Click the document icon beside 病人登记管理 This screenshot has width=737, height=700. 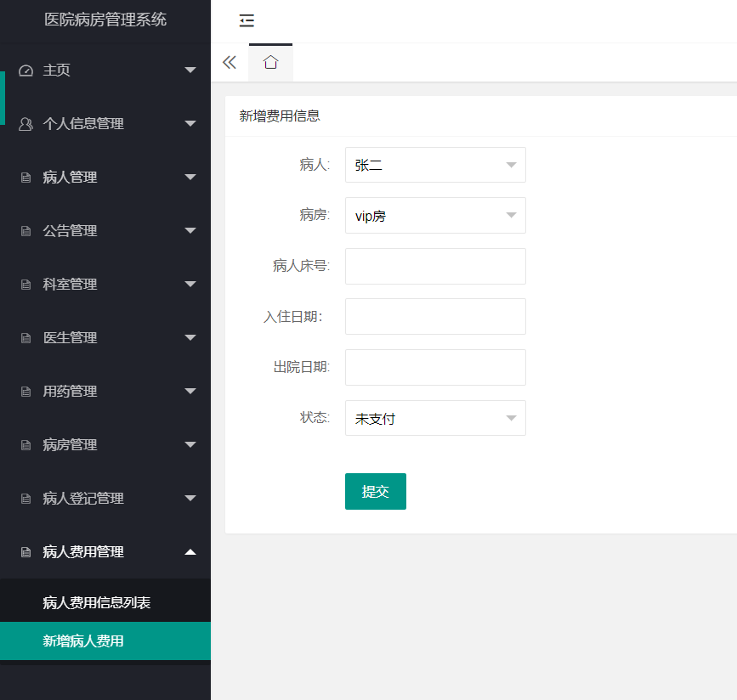(x=26, y=499)
